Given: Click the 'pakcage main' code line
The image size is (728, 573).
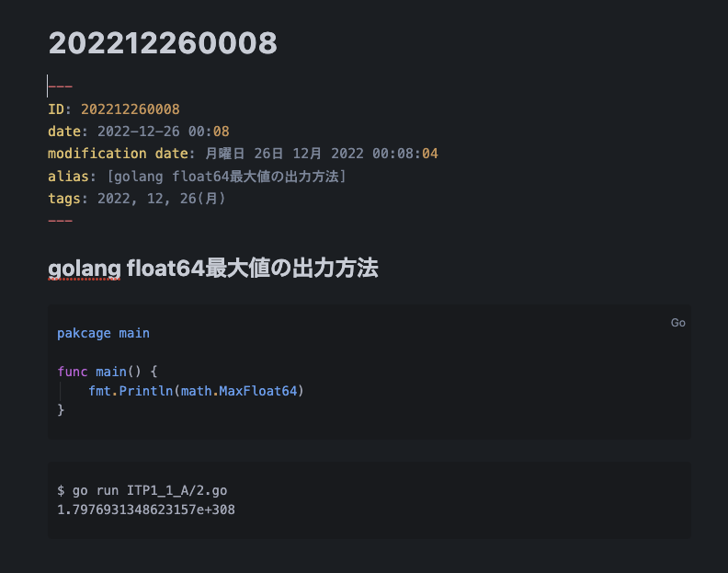Looking at the screenshot, I should pyautogui.click(x=103, y=333).
